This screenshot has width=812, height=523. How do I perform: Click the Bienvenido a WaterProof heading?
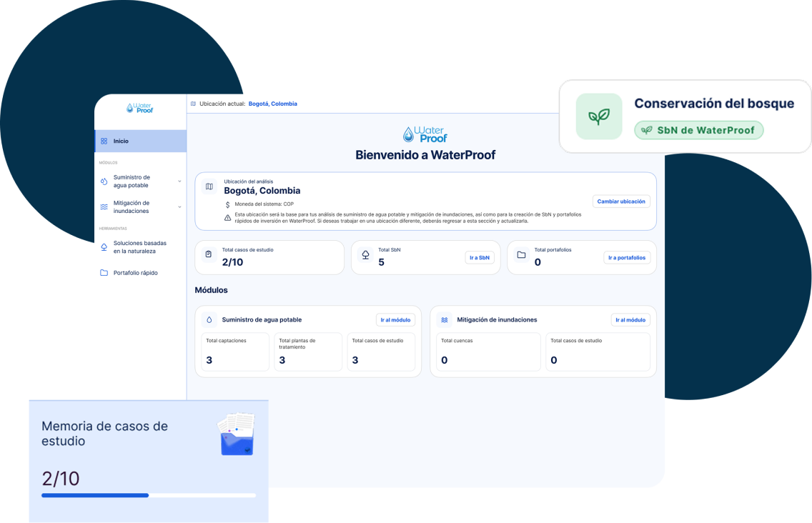point(425,155)
